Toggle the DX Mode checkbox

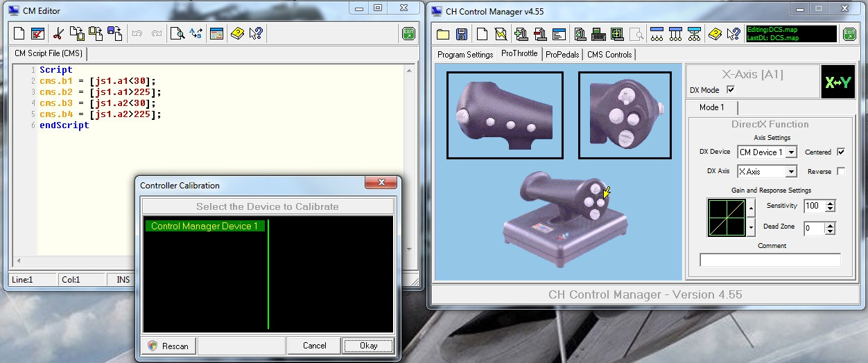(730, 90)
